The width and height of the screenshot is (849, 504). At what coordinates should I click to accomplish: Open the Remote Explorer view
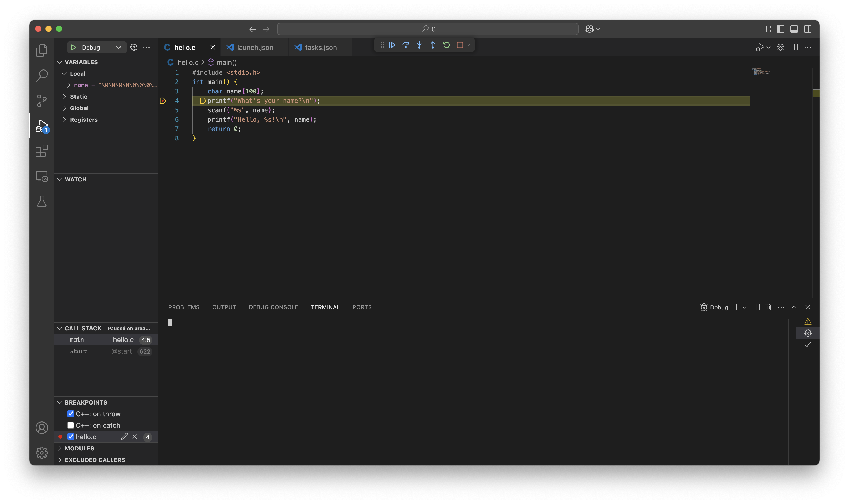(x=42, y=176)
